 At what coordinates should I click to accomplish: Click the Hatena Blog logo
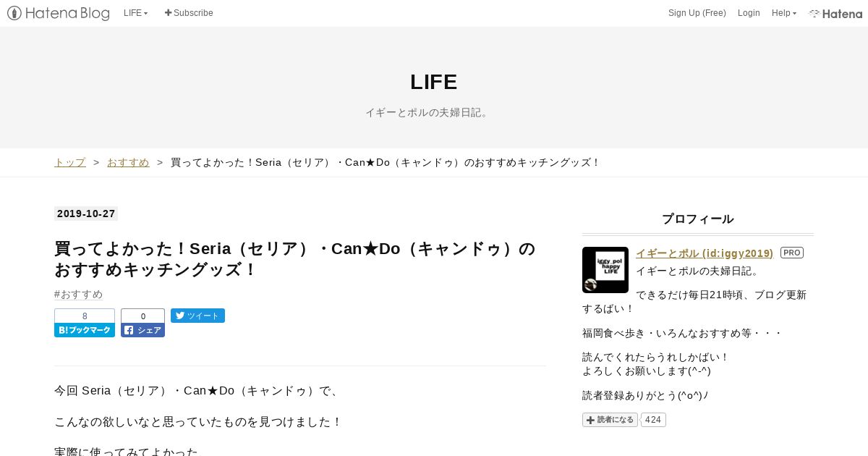click(59, 13)
